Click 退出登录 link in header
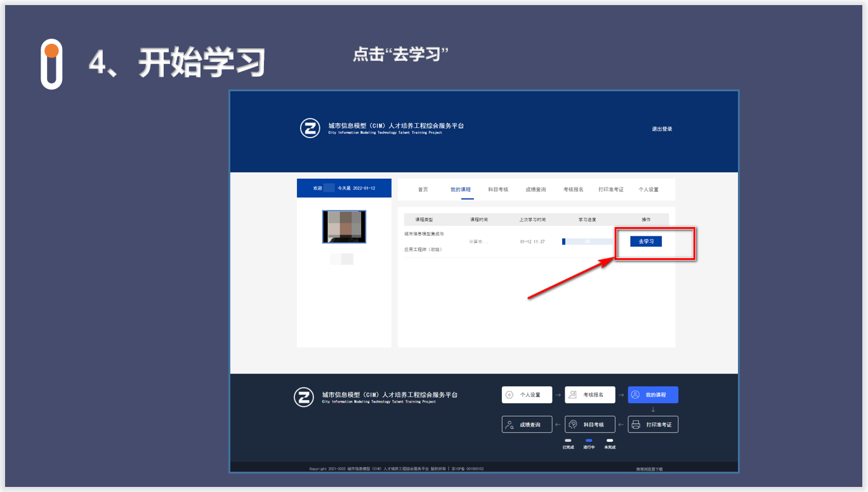Screen dimensions: 868x492 662,129
